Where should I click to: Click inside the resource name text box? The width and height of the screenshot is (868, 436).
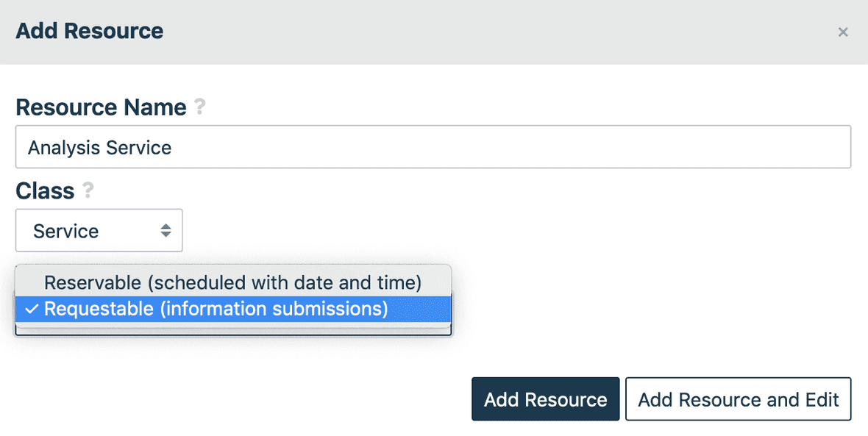[x=294, y=146]
